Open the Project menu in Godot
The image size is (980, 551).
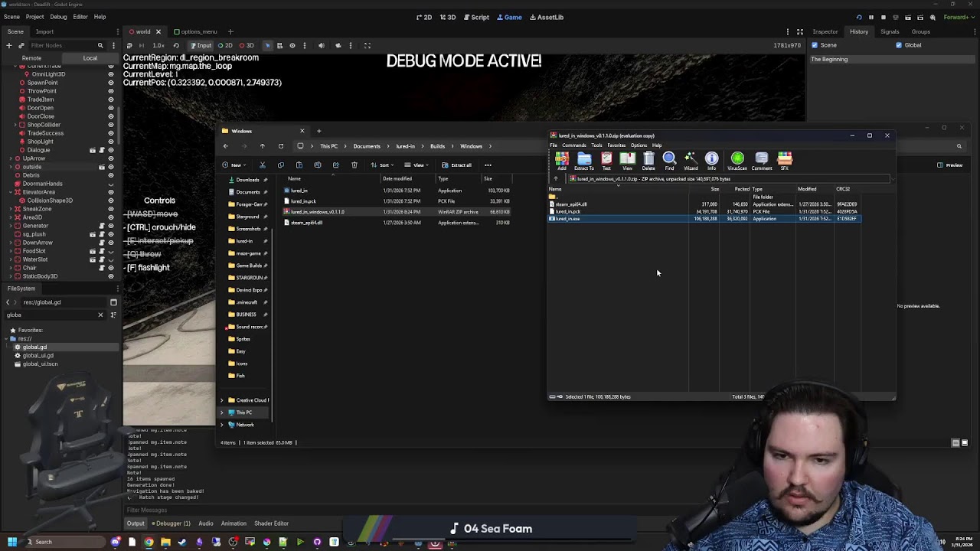[x=34, y=17]
